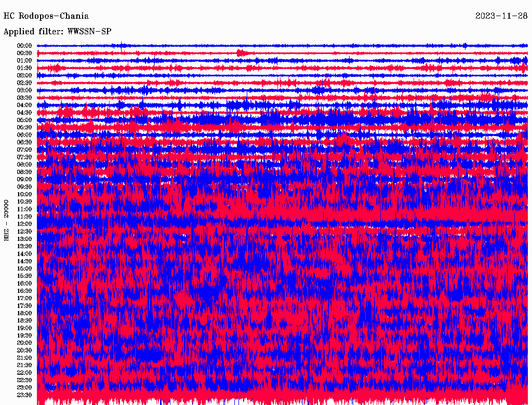This screenshot has width=532, height=405.
Task: Click the 09:00 time label
Action: 24,180
